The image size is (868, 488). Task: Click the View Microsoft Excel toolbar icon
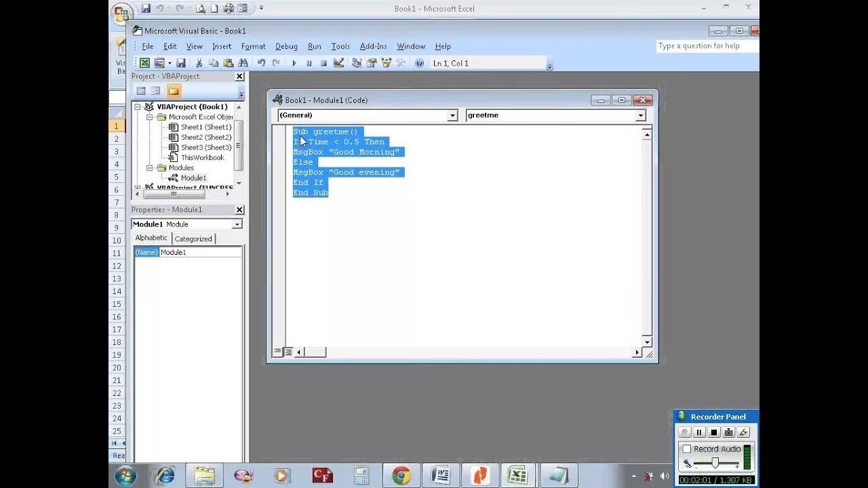coord(145,63)
